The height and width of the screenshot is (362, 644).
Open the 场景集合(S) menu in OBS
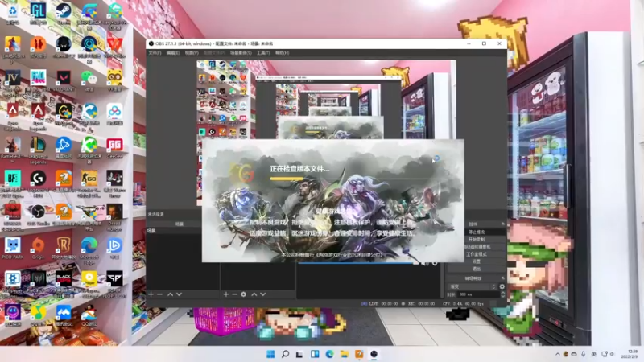(241, 53)
